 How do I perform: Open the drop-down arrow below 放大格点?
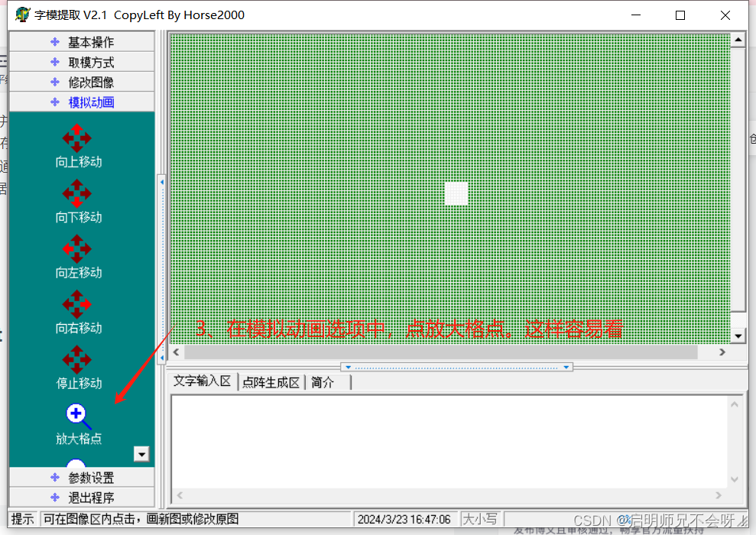point(141,454)
